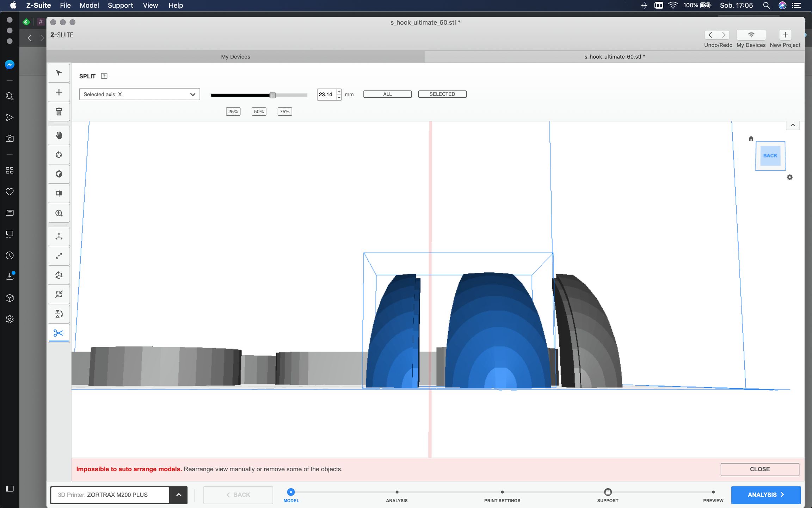The image size is (812, 508).
Task: Decrease split value with minus stepper
Action: point(339,97)
